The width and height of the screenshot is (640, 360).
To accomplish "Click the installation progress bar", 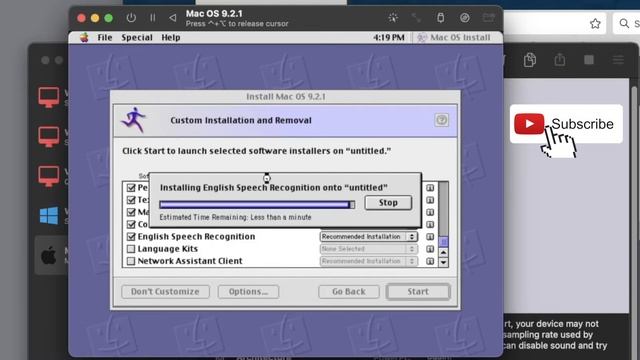I will pyautogui.click(x=257, y=204).
